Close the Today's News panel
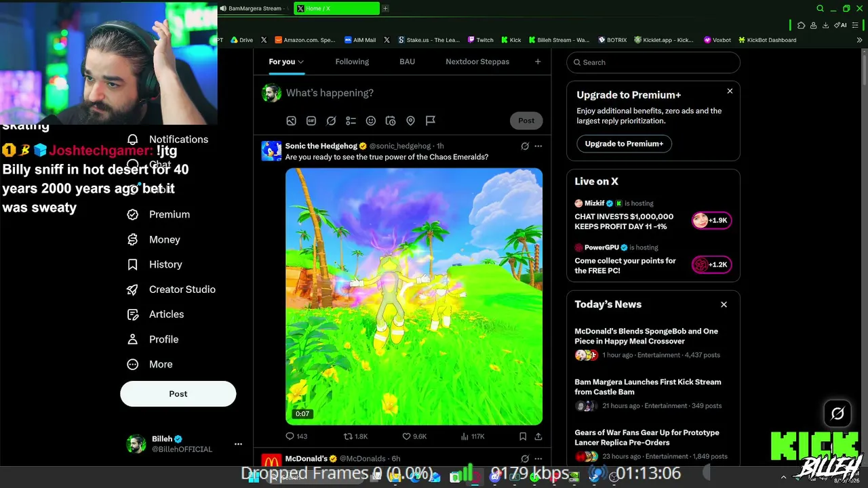Viewport: 868px width, 488px height. point(724,304)
